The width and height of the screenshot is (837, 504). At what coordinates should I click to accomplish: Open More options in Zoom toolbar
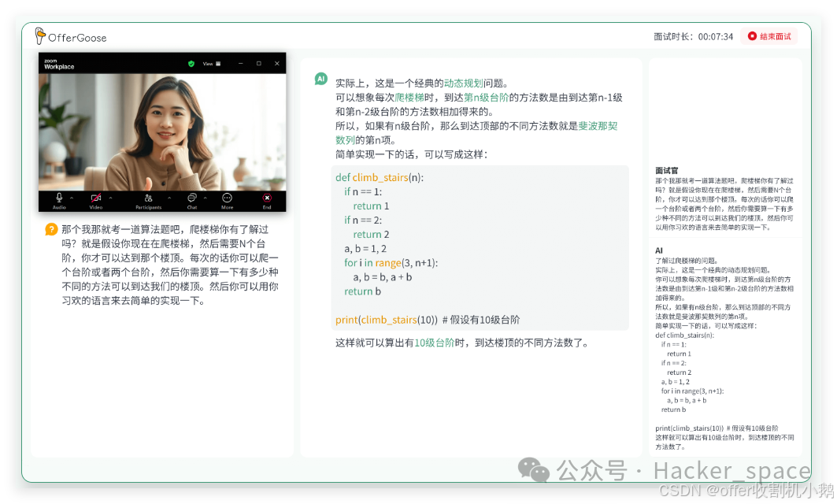tap(227, 201)
